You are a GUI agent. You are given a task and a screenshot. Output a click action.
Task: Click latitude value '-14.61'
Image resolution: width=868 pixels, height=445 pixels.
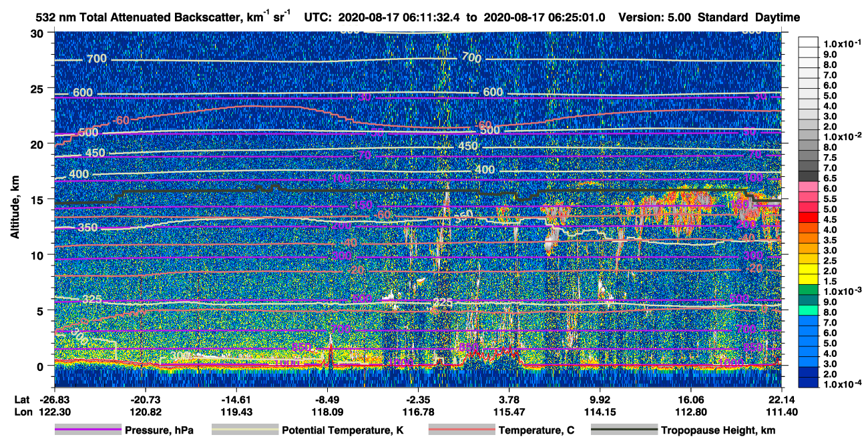pyautogui.click(x=236, y=399)
